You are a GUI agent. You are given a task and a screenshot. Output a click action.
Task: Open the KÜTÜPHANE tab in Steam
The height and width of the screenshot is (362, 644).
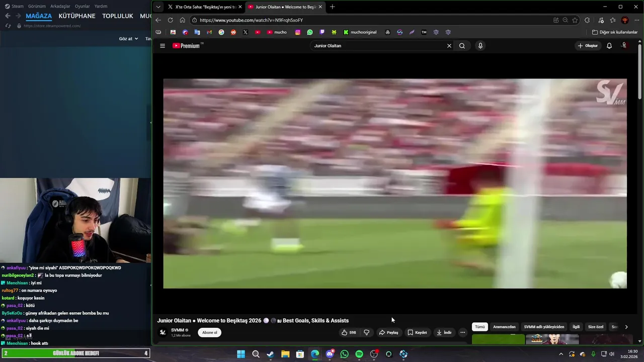pos(77,16)
